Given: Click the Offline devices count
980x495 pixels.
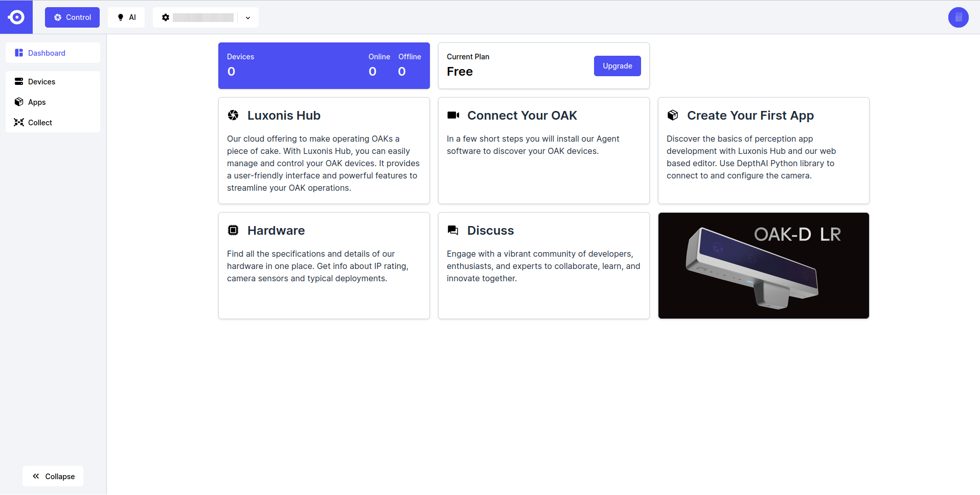Looking at the screenshot, I should click(x=402, y=72).
